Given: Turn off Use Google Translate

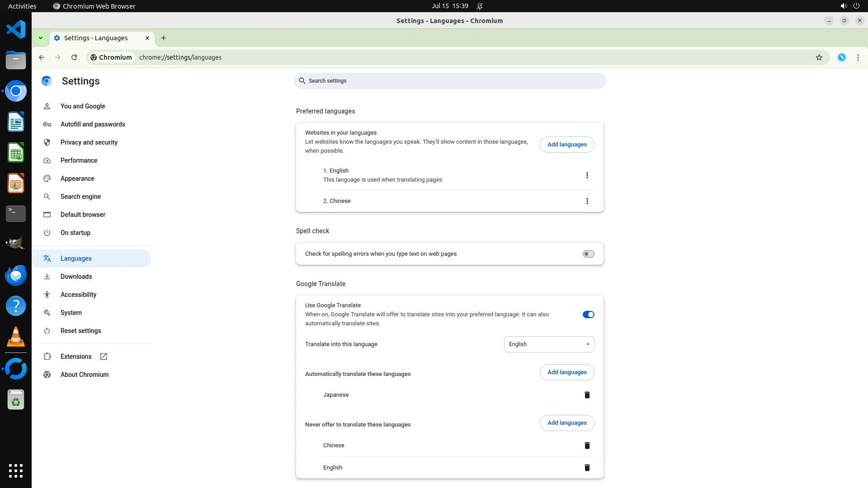Looking at the screenshot, I should point(588,314).
